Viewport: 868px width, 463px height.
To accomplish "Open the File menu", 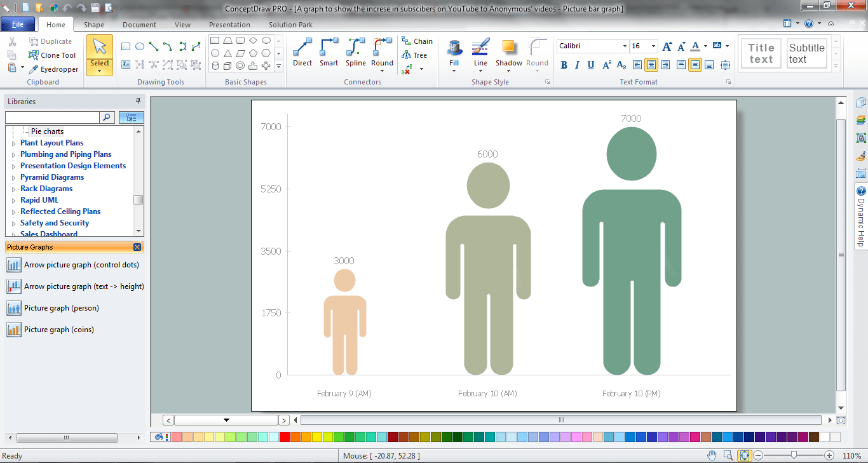I will point(18,25).
